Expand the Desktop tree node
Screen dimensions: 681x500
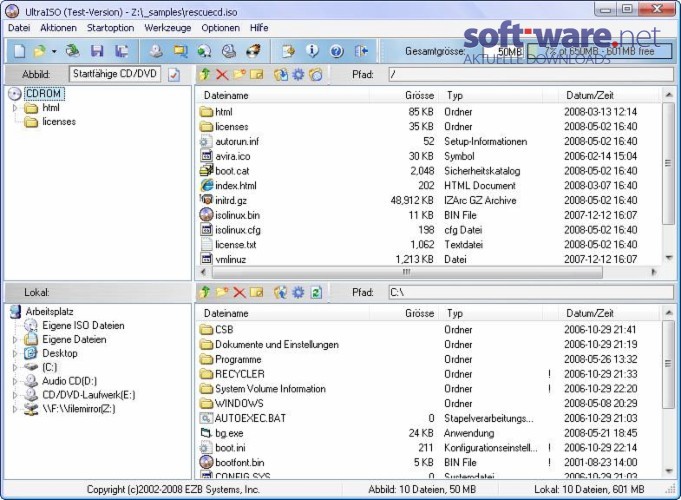click(15, 353)
